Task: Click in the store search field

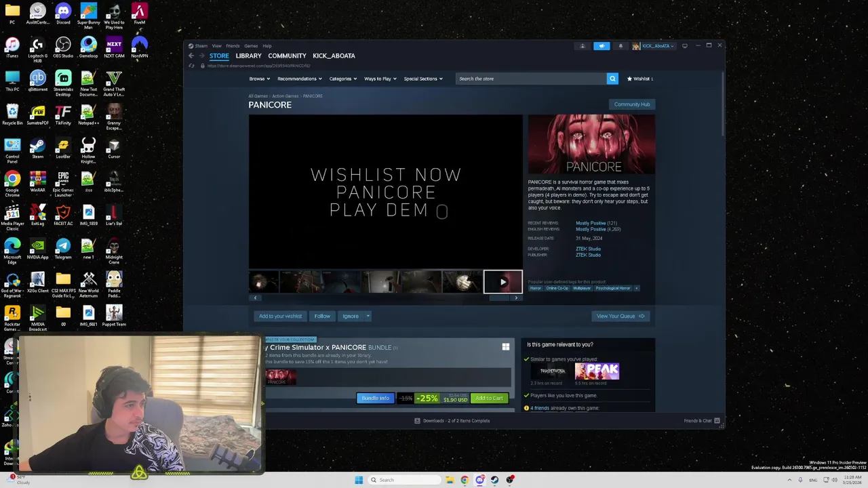Action: click(531, 79)
